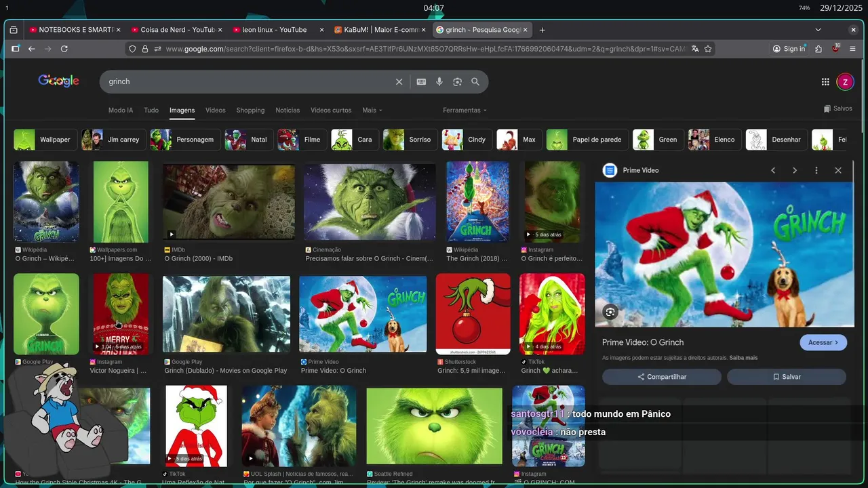Filter by Jim carrey chip
The height and width of the screenshot is (488, 868).
(x=113, y=140)
